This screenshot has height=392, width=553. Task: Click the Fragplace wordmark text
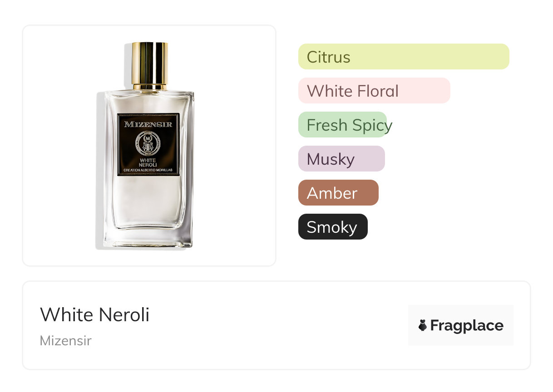(x=467, y=326)
